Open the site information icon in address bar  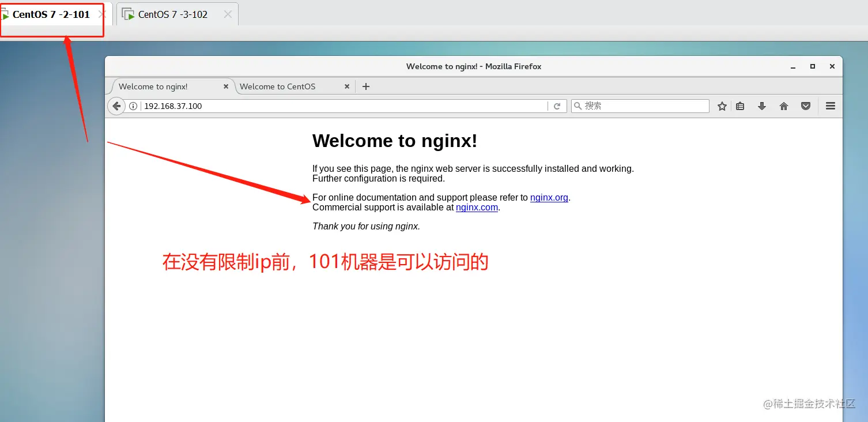click(x=133, y=105)
